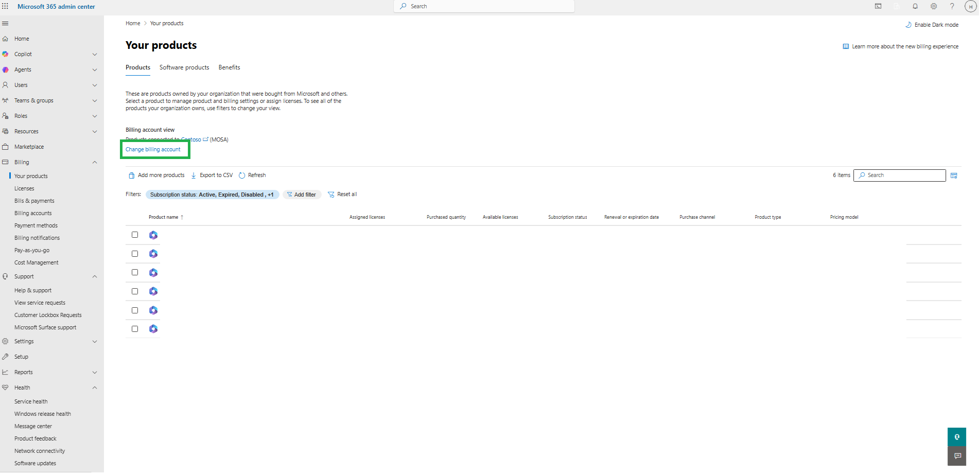
Task: Expand the Resources menu chevron
Action: coord(95,132)
